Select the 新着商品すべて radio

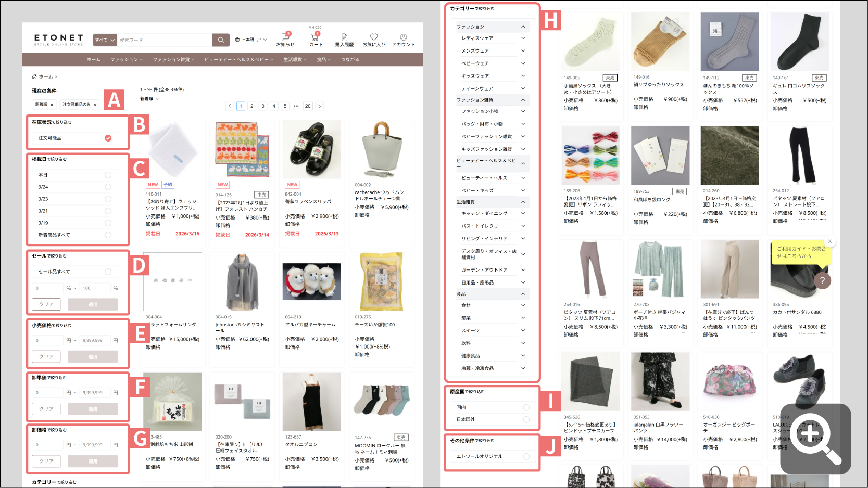(x=108, y=235)
